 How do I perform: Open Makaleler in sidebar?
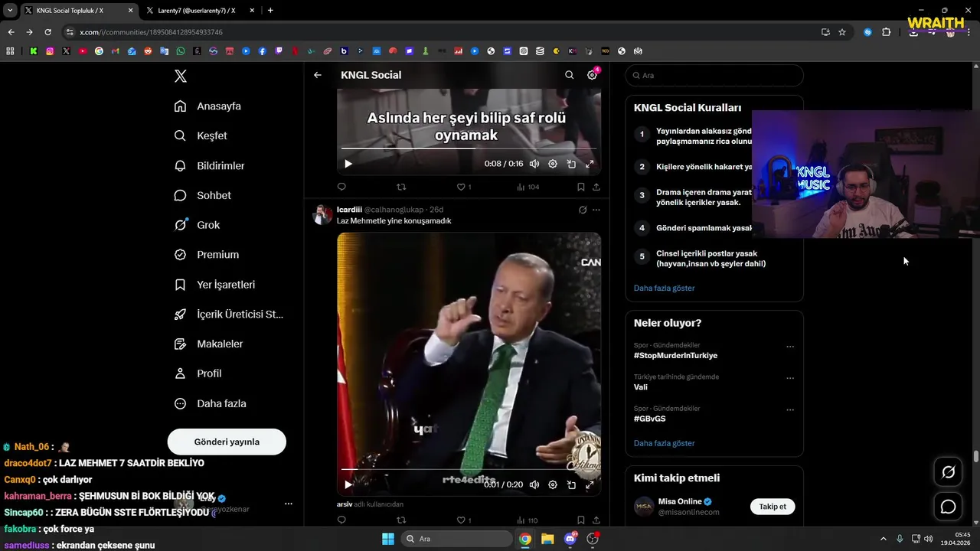click(x=208, y=344)
